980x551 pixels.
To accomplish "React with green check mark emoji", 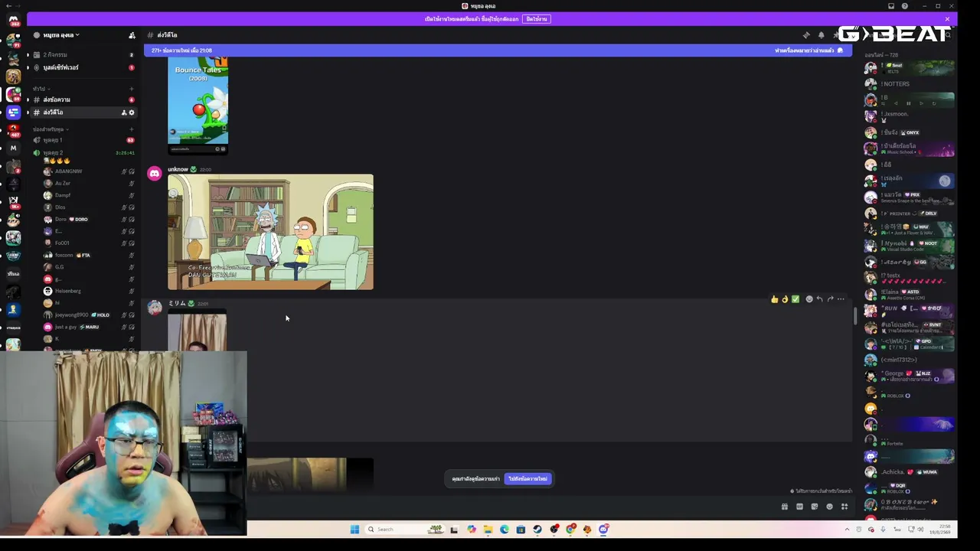I will pyautogui.click(x=795, y=299).
